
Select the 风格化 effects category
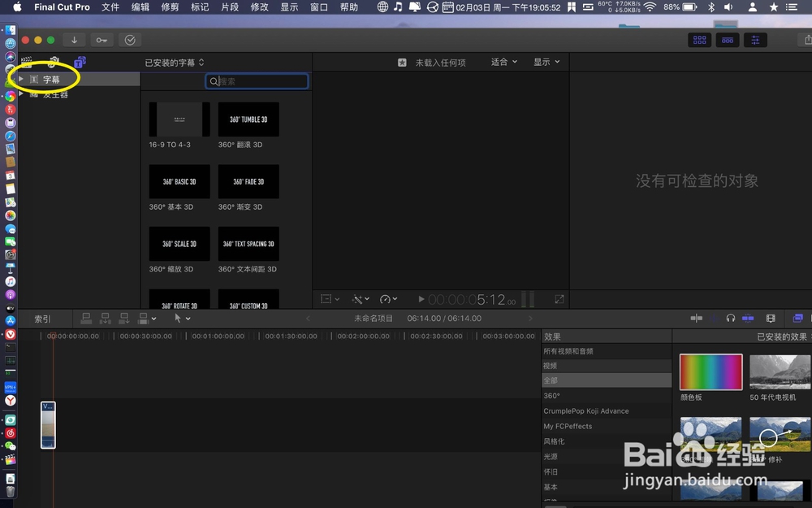pos(554,441)
